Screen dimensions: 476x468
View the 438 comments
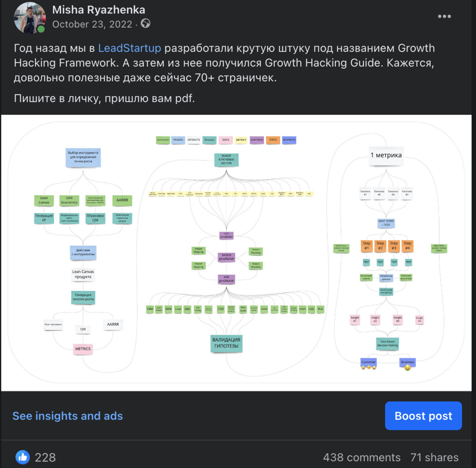[x=361, y=457]
